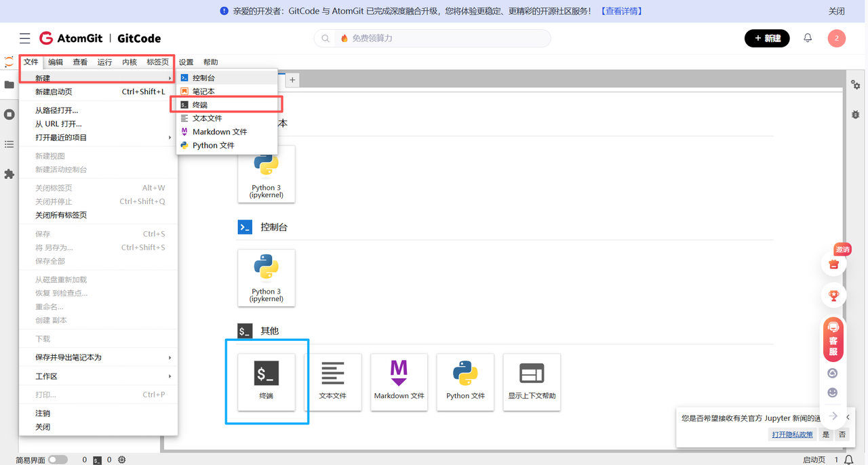Screen dimensions: 868x465
Task: Open the 设置 menu
Action: tap(186, 62)
